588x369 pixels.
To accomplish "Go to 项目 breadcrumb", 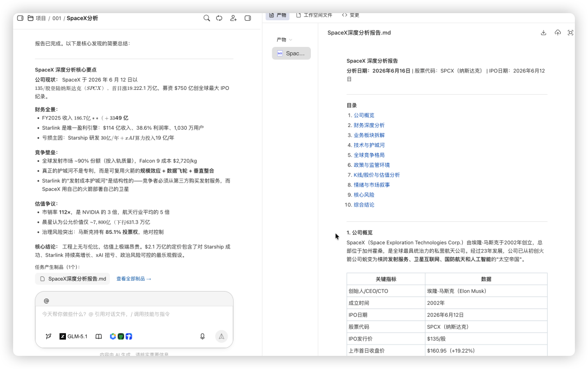I will coord(41,18).
